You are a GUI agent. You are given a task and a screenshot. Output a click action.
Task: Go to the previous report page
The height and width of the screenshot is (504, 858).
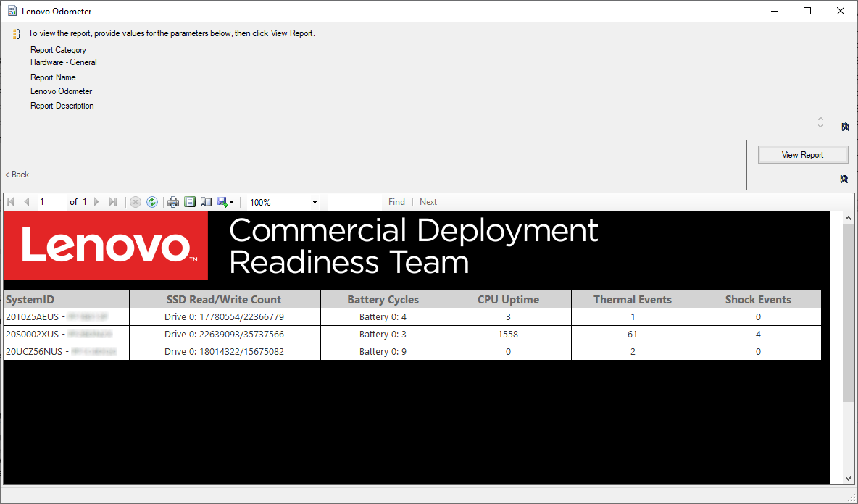(25, 202)
